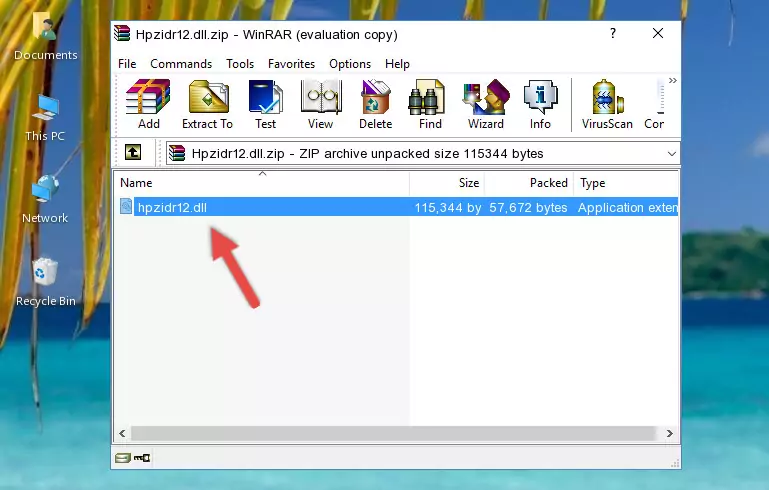Click the Delete toolbar icon

point(375,104)
